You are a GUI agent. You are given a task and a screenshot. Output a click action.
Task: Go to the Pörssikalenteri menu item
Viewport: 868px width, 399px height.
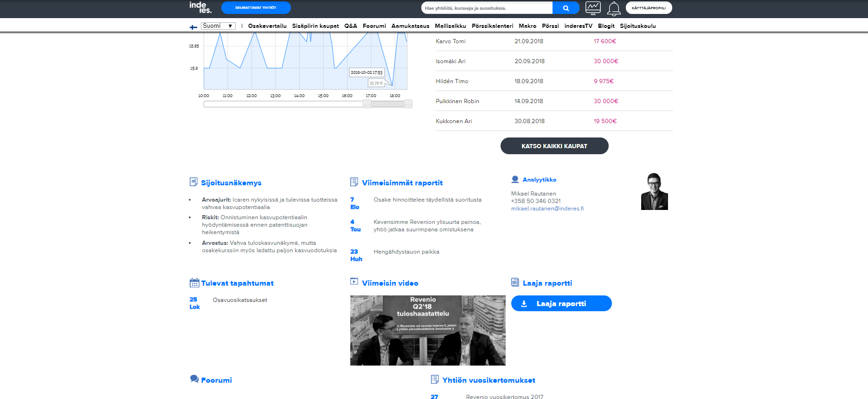point(492,26)
